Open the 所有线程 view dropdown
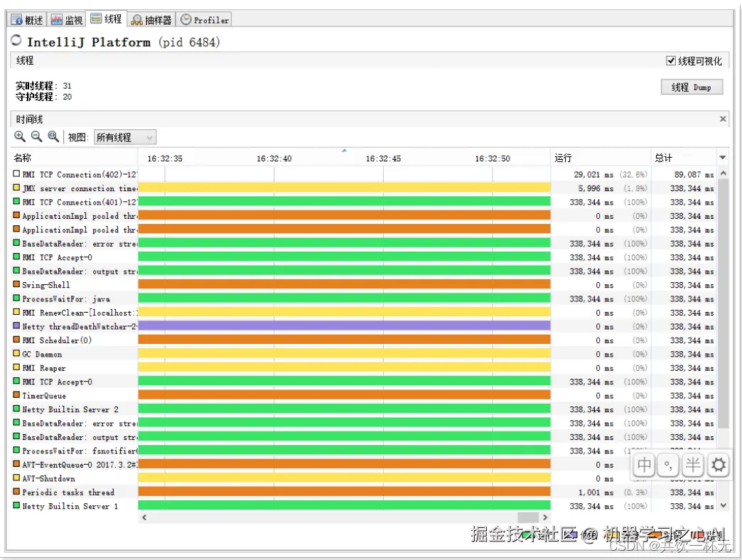742x560 pixels. (x=125, y=137)
